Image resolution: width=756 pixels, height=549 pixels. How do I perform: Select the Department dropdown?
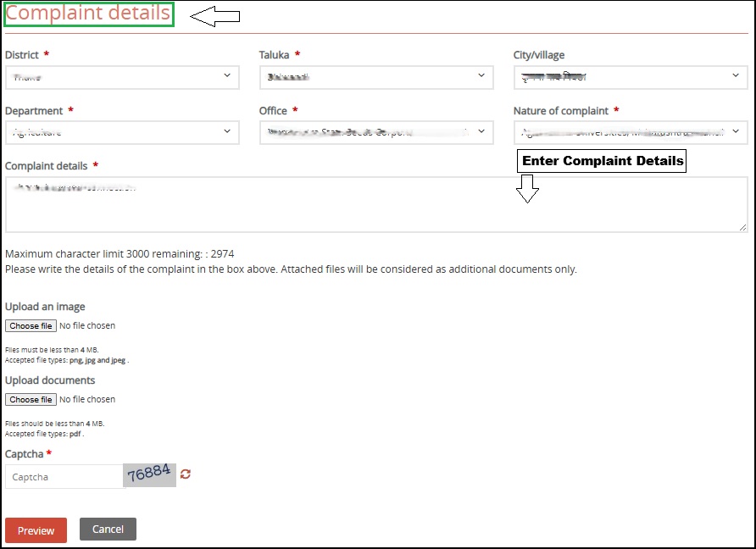(121, 132)
